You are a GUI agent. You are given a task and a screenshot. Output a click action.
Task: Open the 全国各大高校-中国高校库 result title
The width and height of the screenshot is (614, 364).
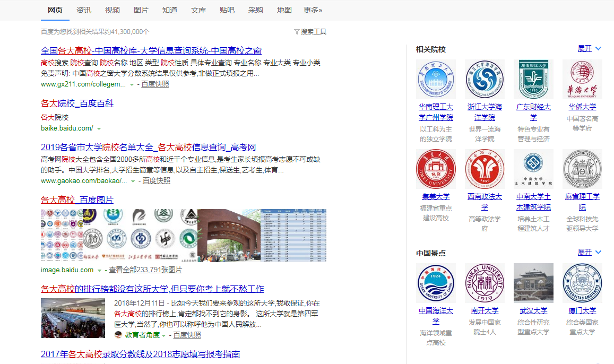(151, 50)
